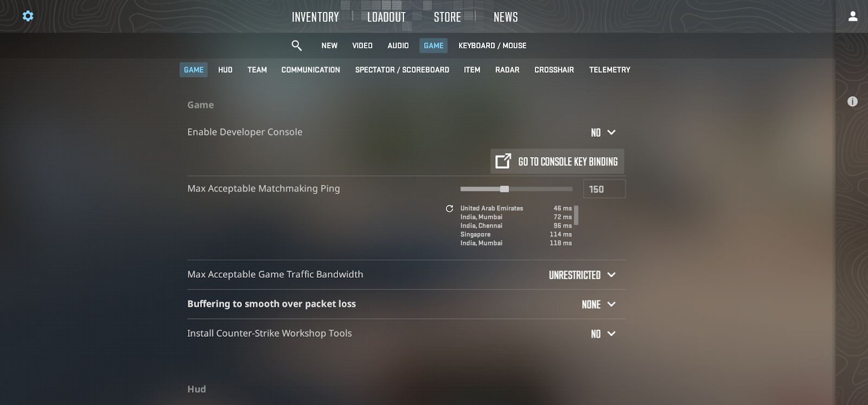Open the Keyboard / Mouse settings tab

tap(493, 46)
